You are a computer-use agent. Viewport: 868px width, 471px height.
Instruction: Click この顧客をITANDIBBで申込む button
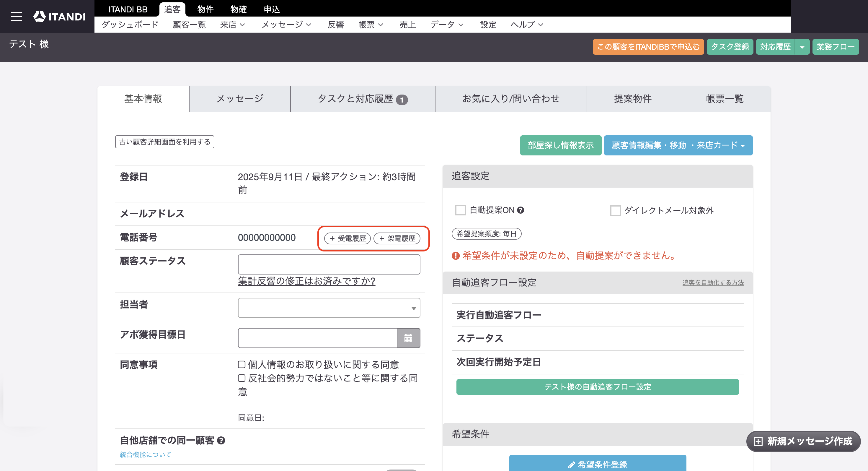648,47
